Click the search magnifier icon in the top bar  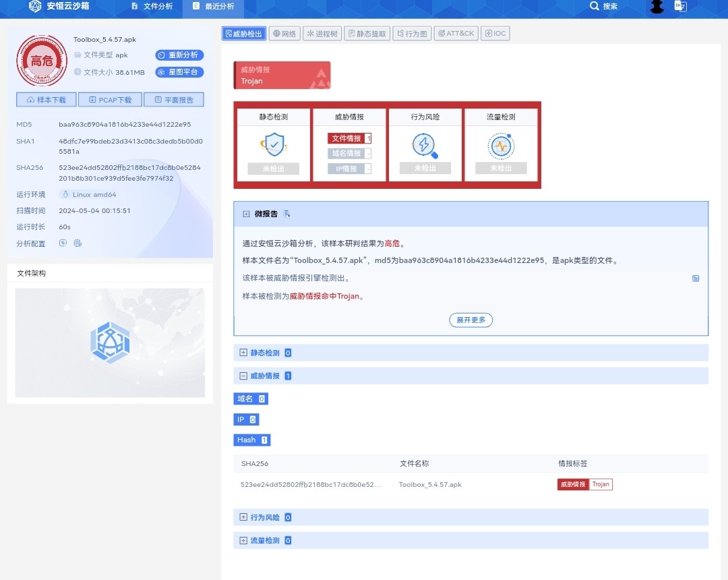click(x=594, y=6)
